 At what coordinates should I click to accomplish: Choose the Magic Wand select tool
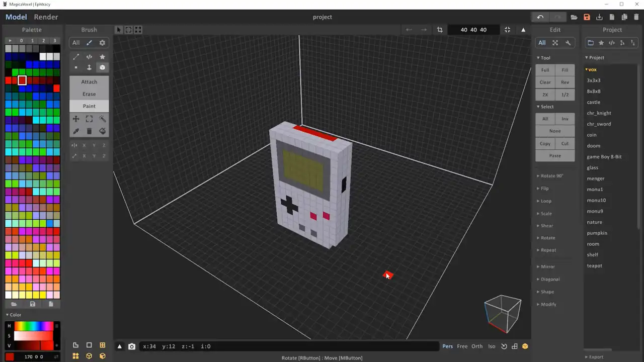[x=102, y=119]
